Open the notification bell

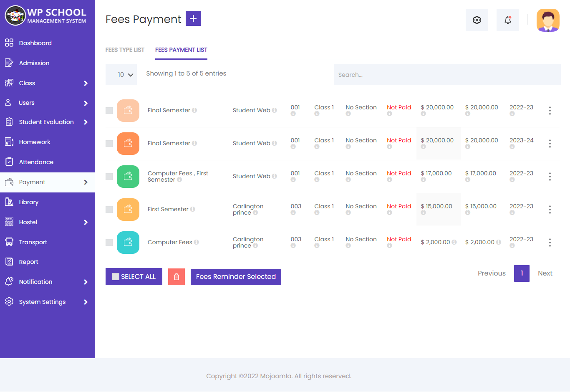[507, 20]
